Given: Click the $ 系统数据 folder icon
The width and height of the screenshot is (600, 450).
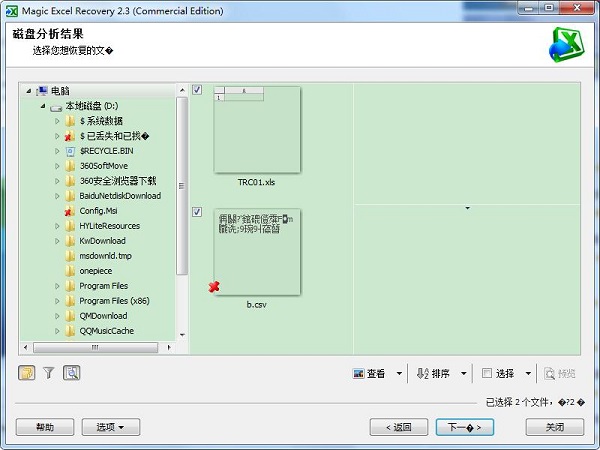Looking at the screenshot, I should point(70,121).
